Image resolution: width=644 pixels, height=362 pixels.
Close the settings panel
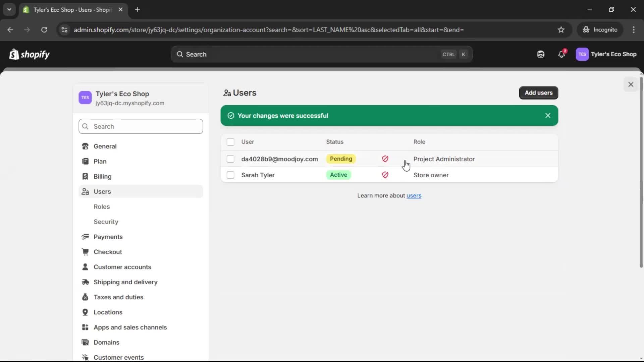coord(631,84)
